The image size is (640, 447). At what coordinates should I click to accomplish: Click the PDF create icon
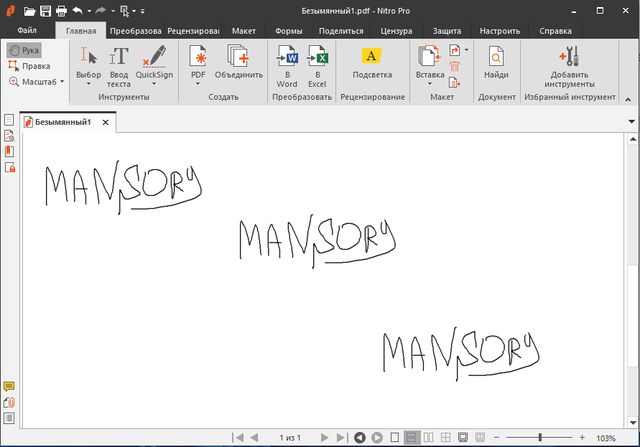click(x=197, y=57)
